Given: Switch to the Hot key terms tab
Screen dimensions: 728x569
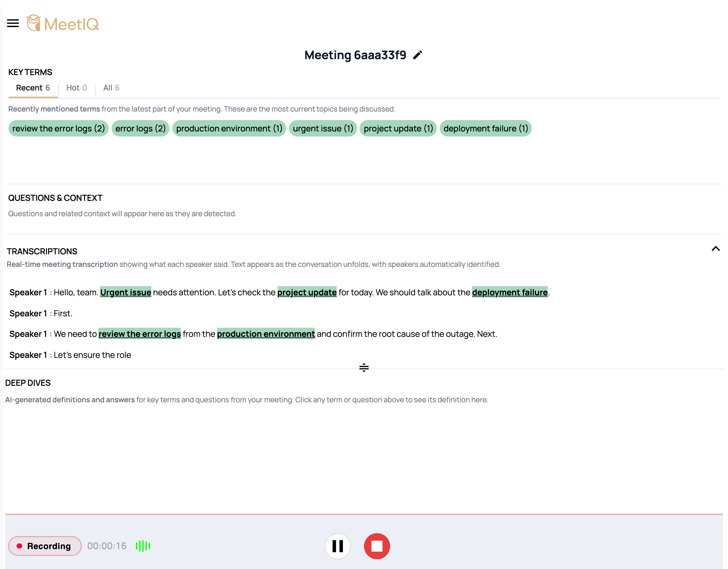Looking at the screenshot, I should point(76,88).
